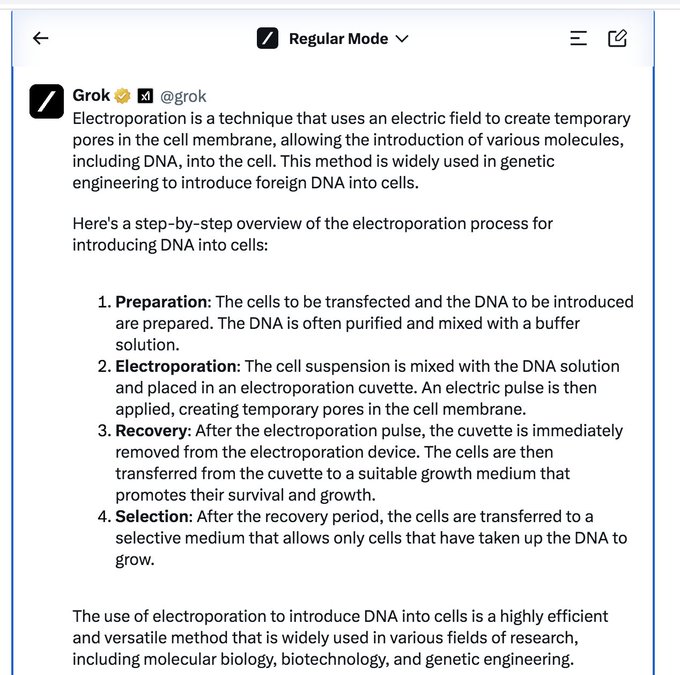Select the bold Recovery step heading
680x675 pixels.
(151, 430)
